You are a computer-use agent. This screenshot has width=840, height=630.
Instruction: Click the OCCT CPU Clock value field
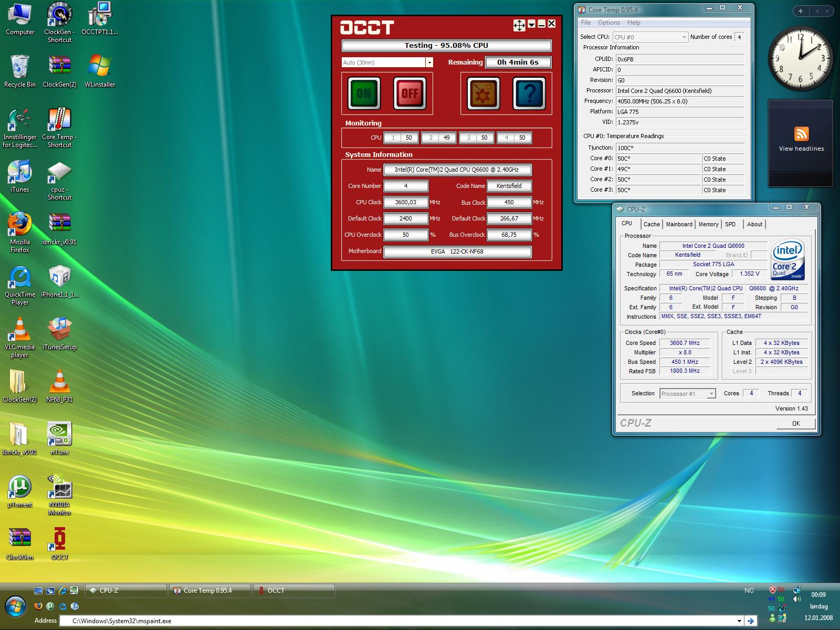click(x=406, y=202)
